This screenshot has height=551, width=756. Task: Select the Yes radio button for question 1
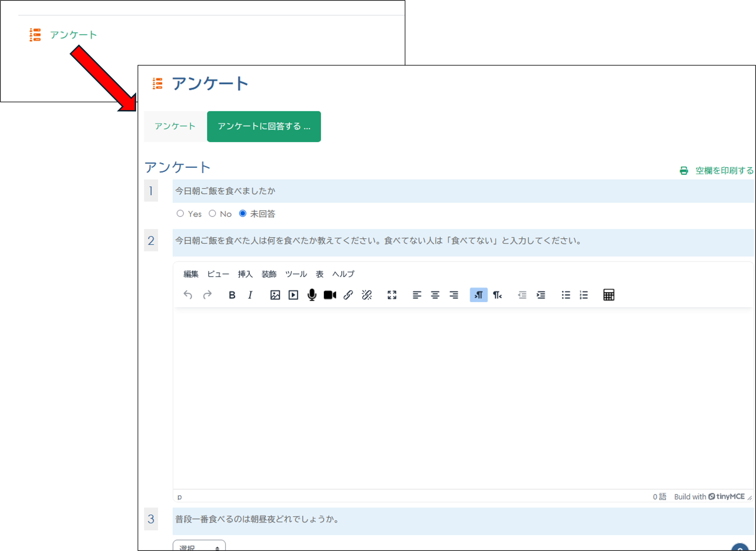coord(180,214)
